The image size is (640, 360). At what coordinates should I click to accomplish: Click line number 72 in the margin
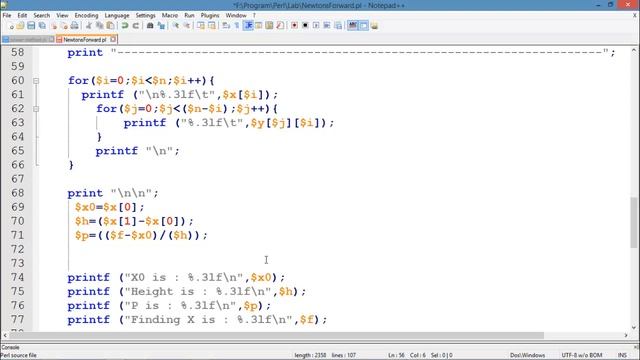18,249
